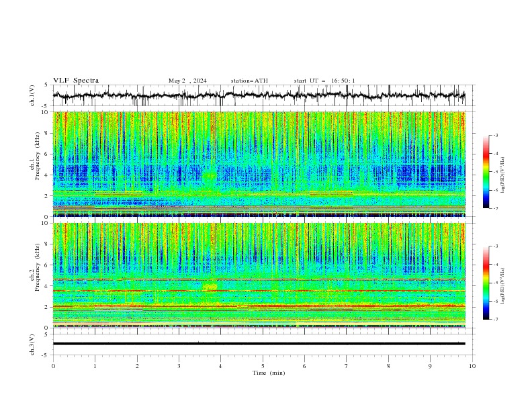Click the 'ch.1(V)' waveform axis label
Viewport: 532px width, 411px height.
click(32, 95)
